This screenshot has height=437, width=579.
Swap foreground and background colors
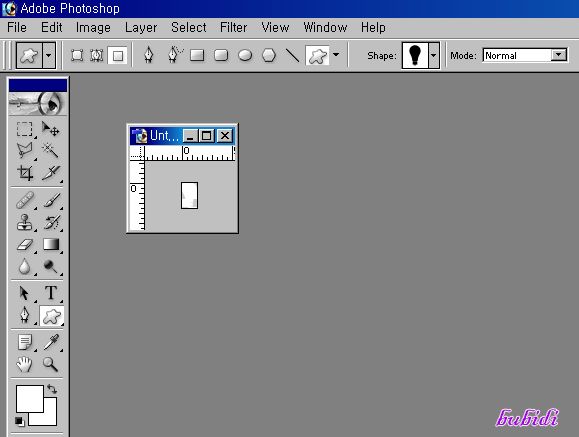point(52,389)
